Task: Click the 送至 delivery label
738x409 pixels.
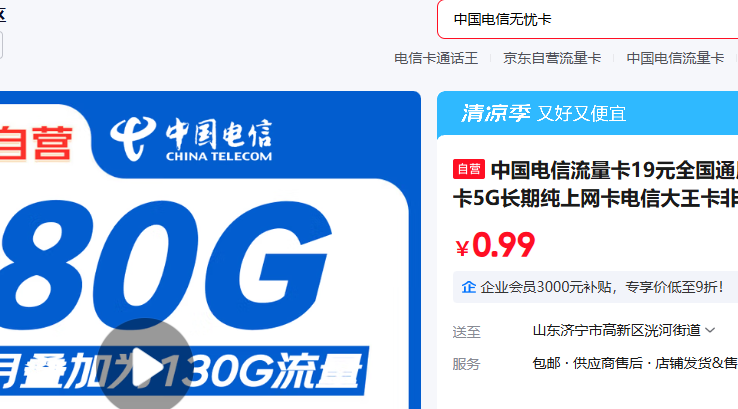Action: point(466,332)
